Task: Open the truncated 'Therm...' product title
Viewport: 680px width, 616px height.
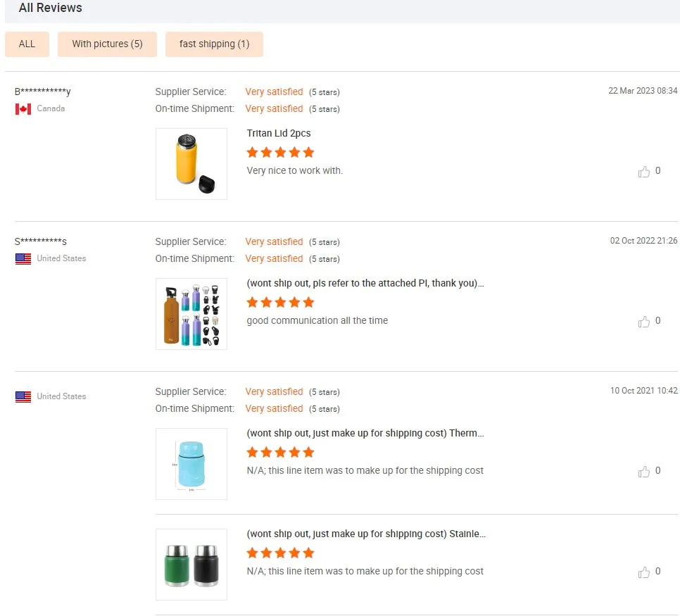Action: [x=365, y=433]
